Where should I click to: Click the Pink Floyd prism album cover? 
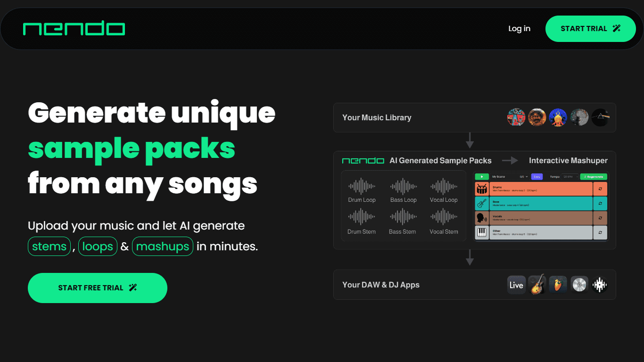click(x=600, y=117)
